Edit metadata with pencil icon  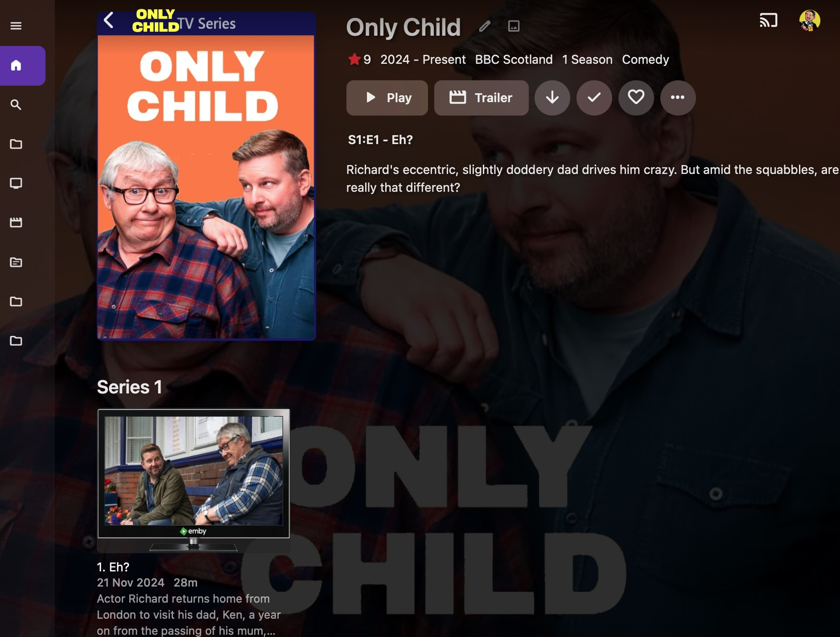pos(485,26)
